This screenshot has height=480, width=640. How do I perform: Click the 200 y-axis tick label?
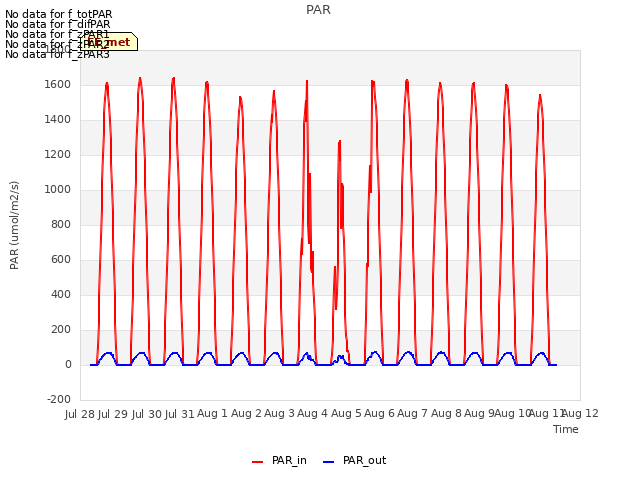[x=61, y=329]
